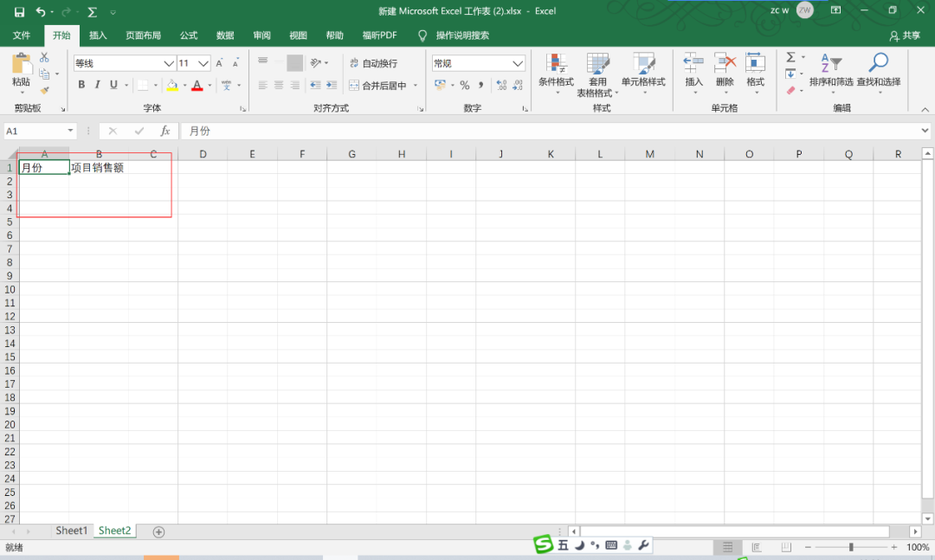This screenshot has height=560, width=935.
Task: Click Find and Select (查找和选择)
Action: point(878,69)
